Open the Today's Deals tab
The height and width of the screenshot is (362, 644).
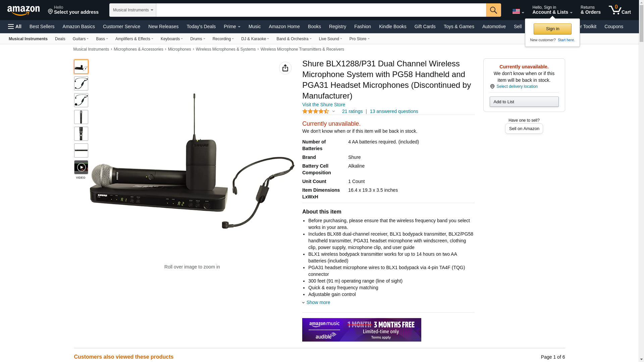[x=201, y=26]
